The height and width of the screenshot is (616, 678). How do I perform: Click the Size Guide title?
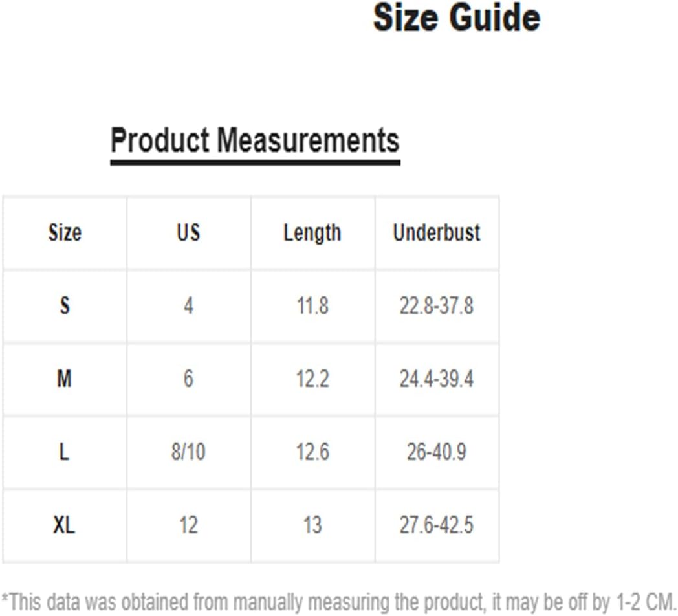pyautogui.click(x=457, y=17)
